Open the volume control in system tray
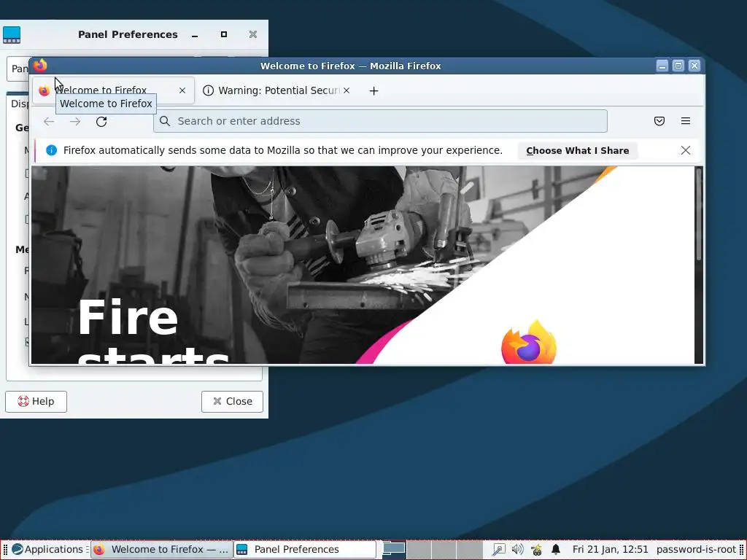The image size is (747, 560). pyautogui.click(x=517, y=550)
